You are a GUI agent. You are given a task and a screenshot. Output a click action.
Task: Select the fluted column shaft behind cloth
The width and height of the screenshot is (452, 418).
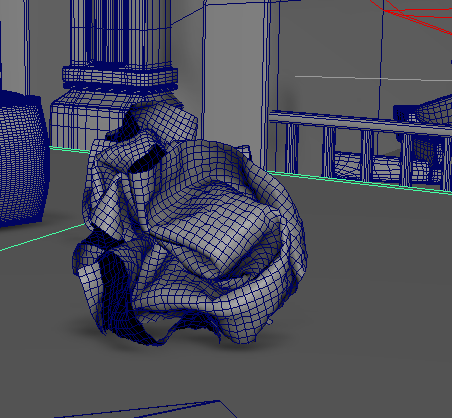pyautogui.click(x=121, y=33)
